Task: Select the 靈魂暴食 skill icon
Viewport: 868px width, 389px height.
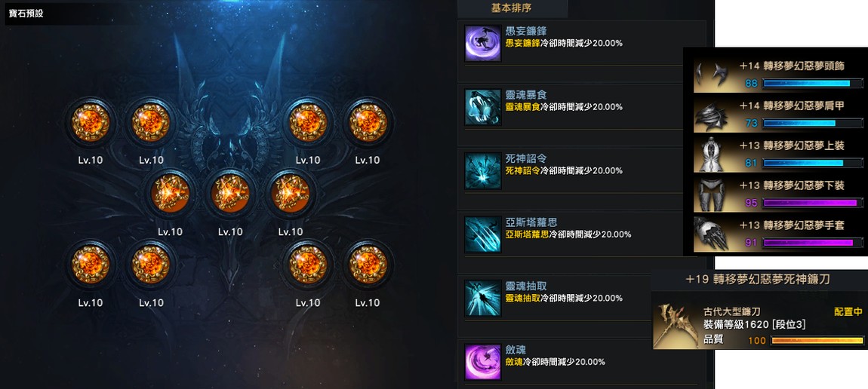Action: pos(483,106)
